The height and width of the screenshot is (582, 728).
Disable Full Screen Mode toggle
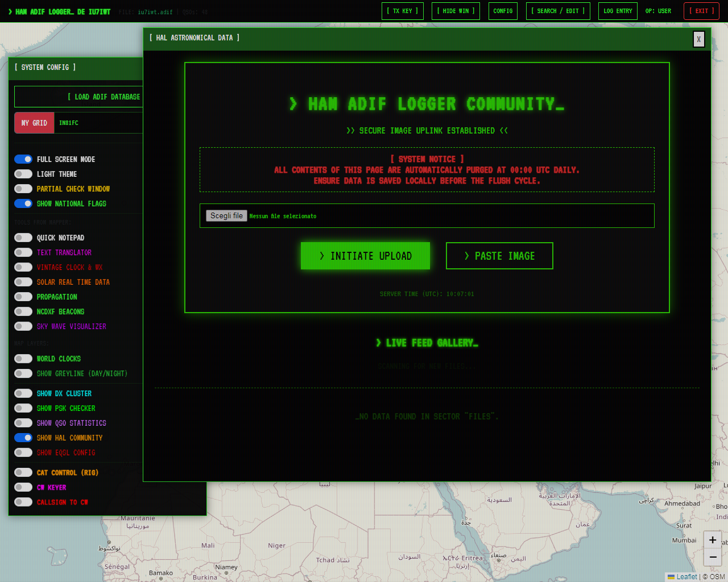(x=23, y=159)
